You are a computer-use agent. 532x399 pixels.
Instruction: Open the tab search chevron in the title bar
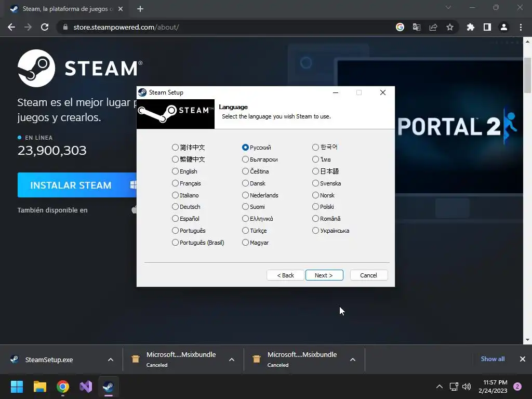point(448,7)
